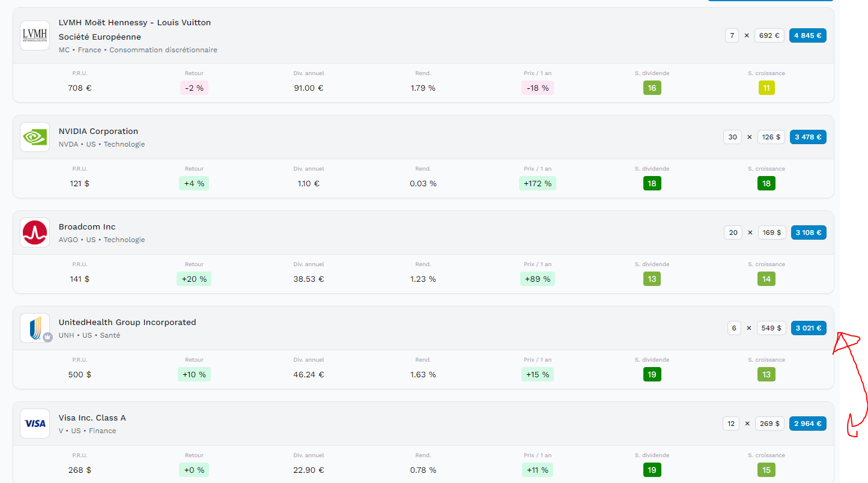Image resolution: width=868 pixels, height=483 pixels.
Task: Click Visa total value 2 964 € badge
Action: point(808,424)
